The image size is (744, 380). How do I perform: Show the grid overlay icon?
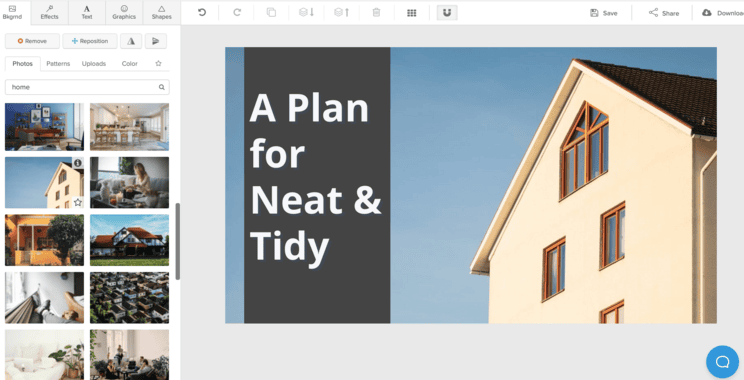pyautogui.click(x=411, y=13)
